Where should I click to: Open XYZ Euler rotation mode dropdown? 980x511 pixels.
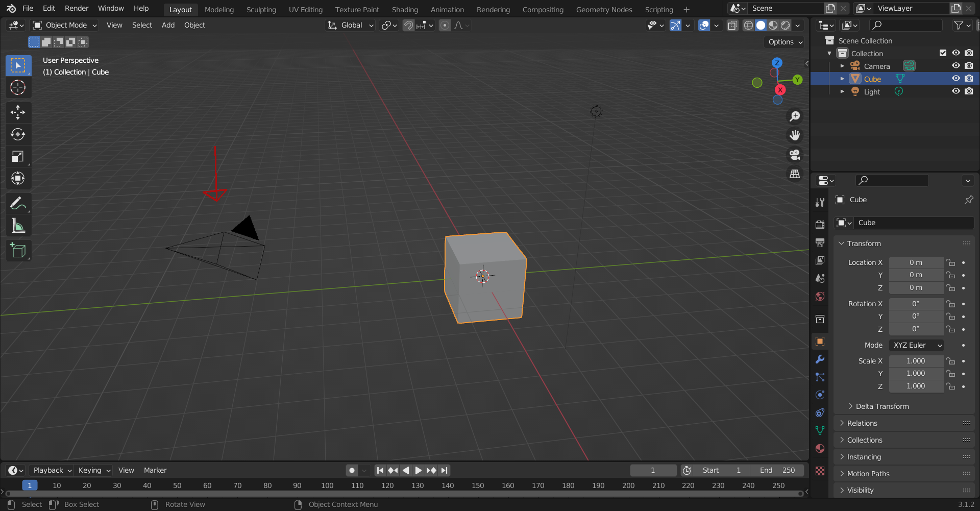[x=916, y=345]
